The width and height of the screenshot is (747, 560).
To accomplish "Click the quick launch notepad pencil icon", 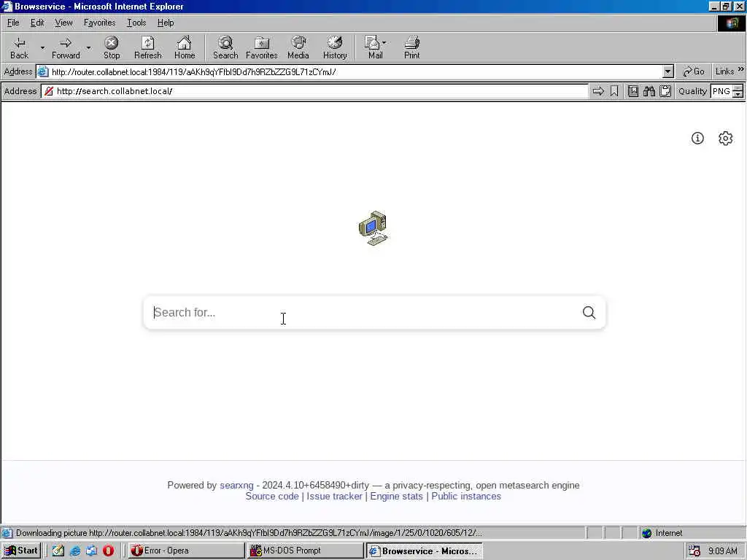I will pos(58,551).
